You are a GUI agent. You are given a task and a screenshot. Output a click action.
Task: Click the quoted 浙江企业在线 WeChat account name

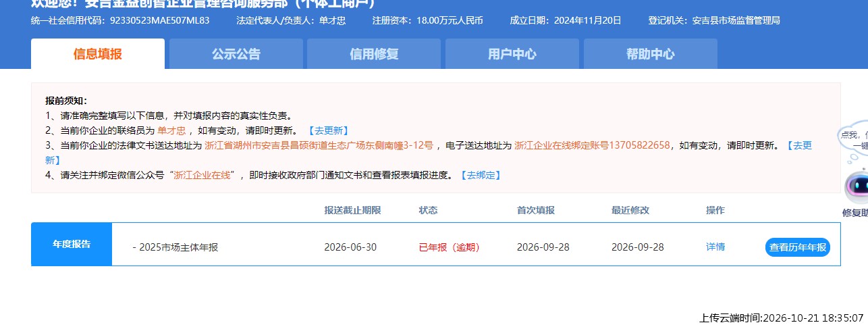[x=202, y=175]
